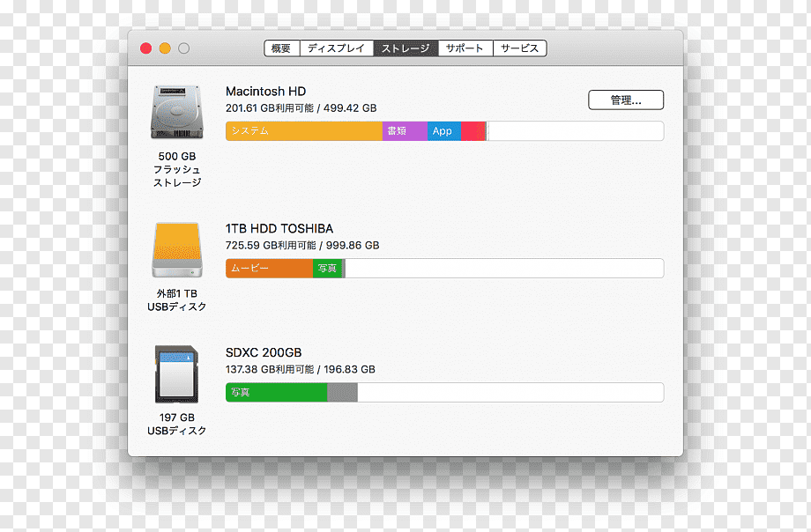The height and width of the screenshot is (532, 811).
Task: Click the red segment in Macintosh HD bar
Action: [x=473, y=131]
